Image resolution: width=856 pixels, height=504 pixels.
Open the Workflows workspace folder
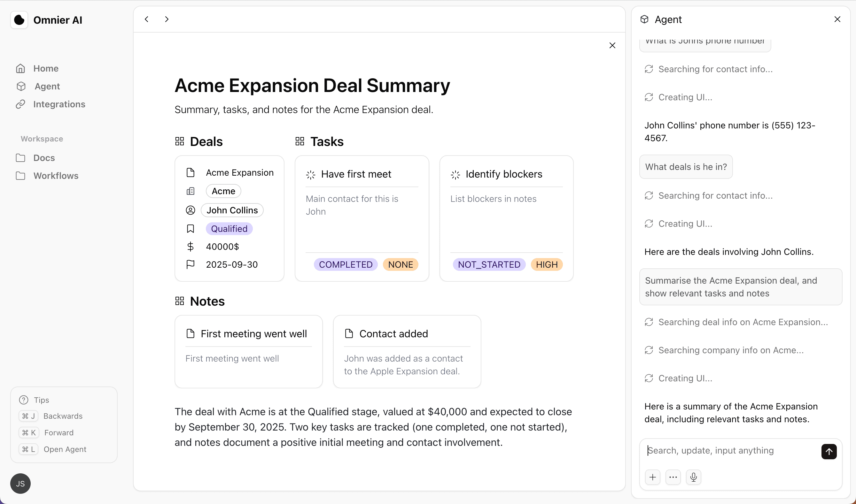click(56, 176)
